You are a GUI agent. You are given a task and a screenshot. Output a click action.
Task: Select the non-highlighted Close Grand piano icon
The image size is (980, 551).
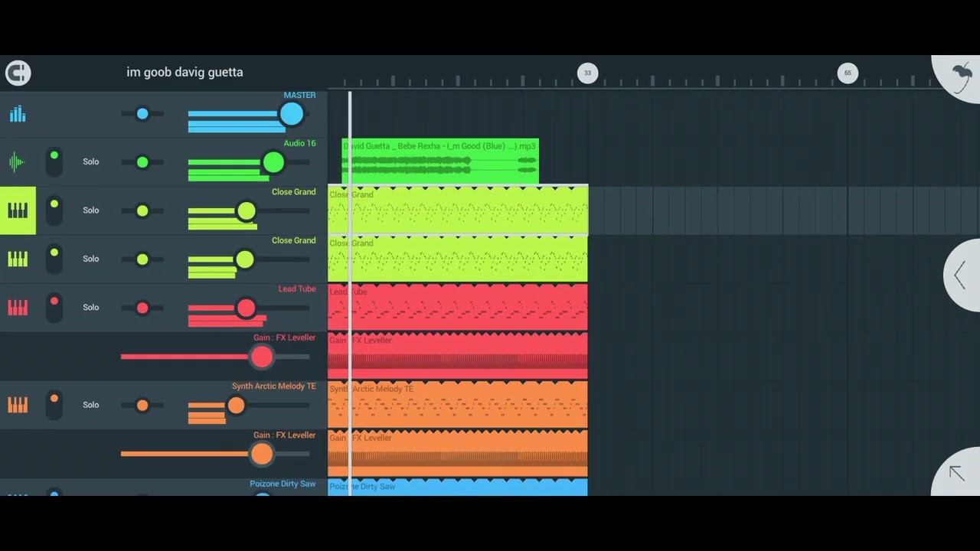coord(18,259)
